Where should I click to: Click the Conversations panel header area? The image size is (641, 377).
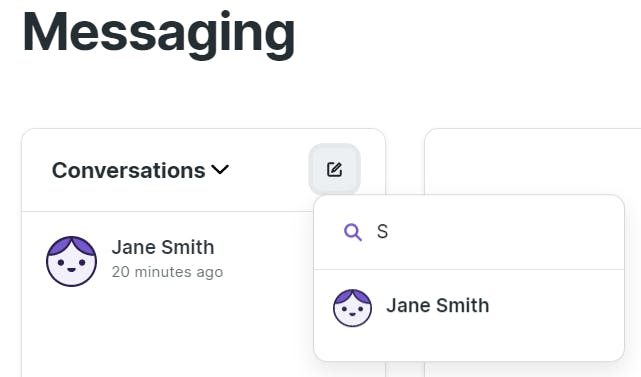(204, 170)
